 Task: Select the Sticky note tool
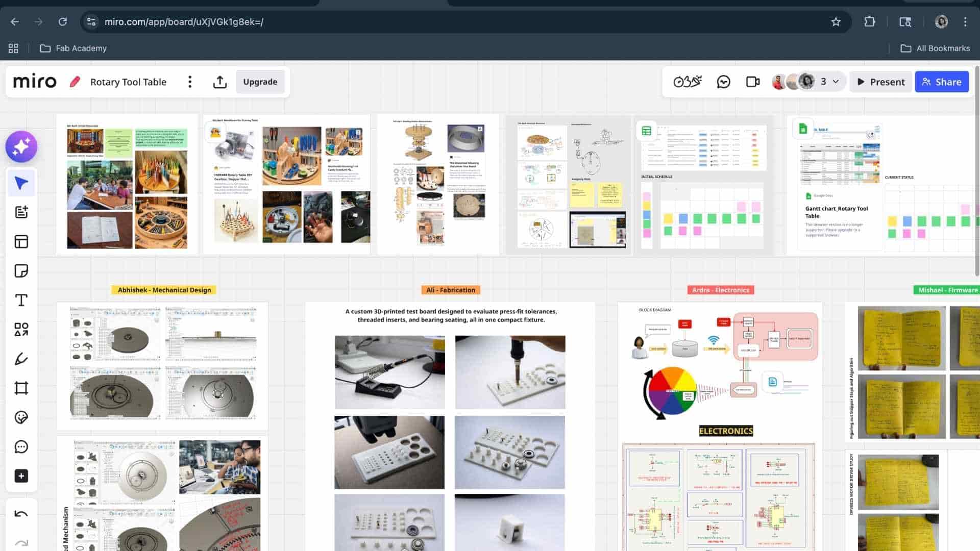click(x=21, y=271)
